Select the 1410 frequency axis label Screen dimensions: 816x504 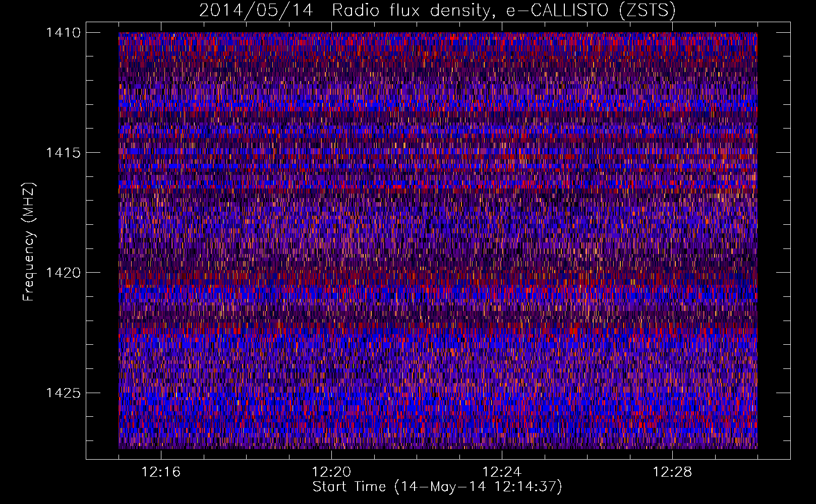[x=63, y=33]
